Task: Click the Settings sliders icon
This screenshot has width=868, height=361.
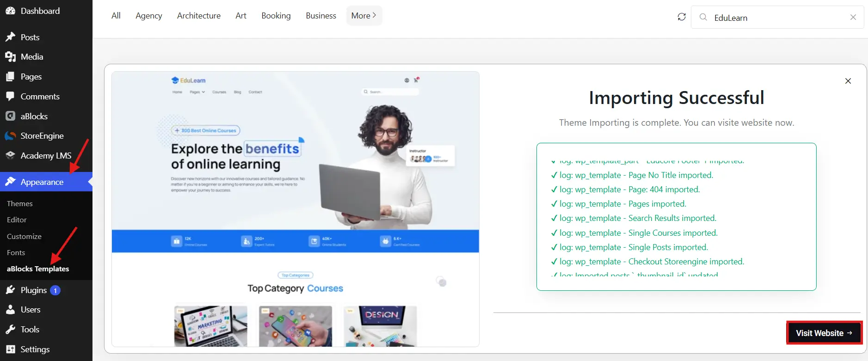Action: (x=10, y=349)
